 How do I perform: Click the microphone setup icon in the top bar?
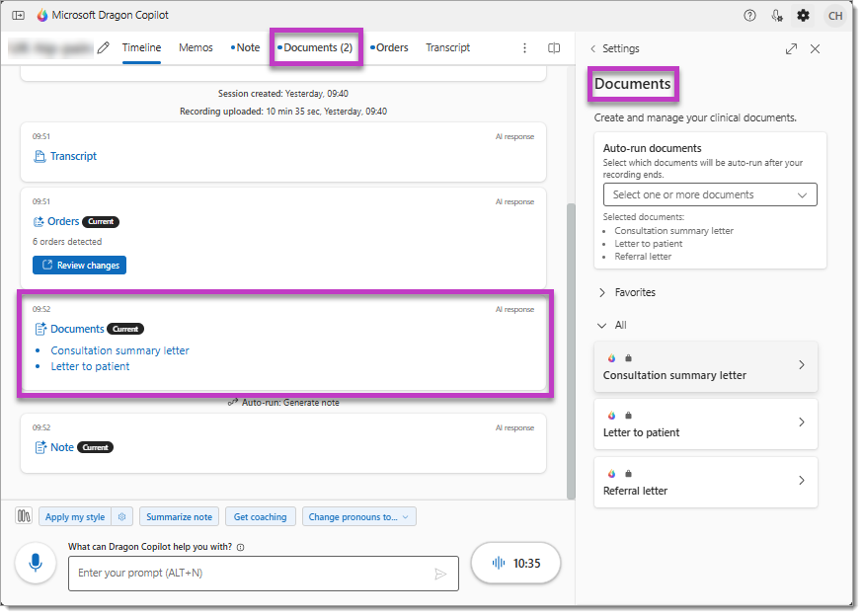pyautogui.click(x=777, y=15)
